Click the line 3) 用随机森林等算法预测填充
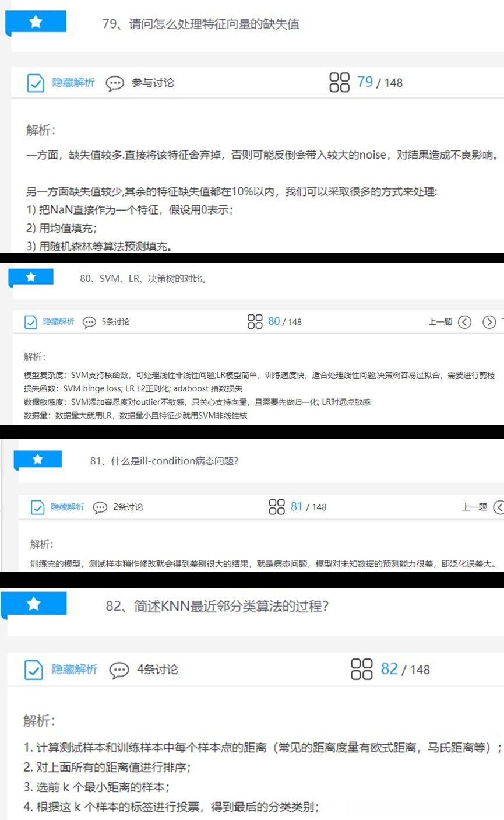 point(99,246)
